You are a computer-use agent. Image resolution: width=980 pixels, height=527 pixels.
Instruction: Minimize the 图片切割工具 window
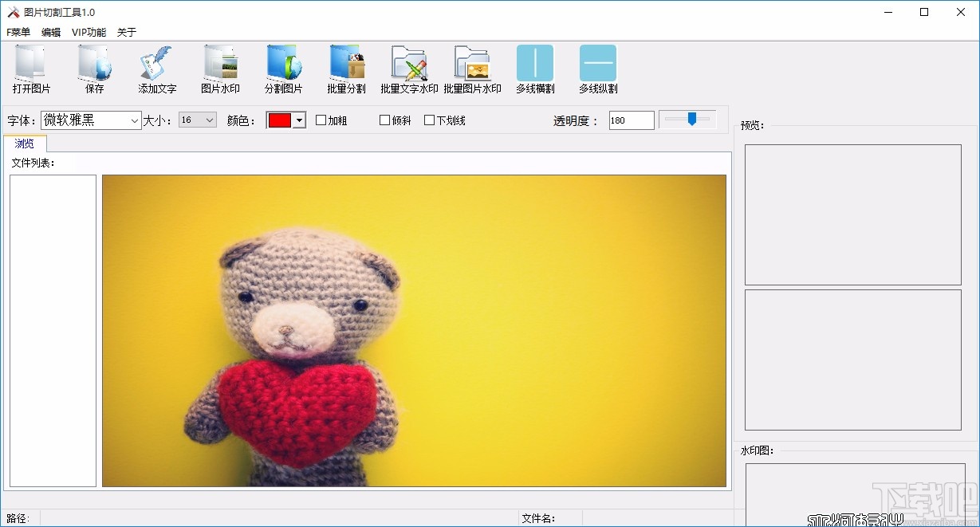click(x=888, y=12)
